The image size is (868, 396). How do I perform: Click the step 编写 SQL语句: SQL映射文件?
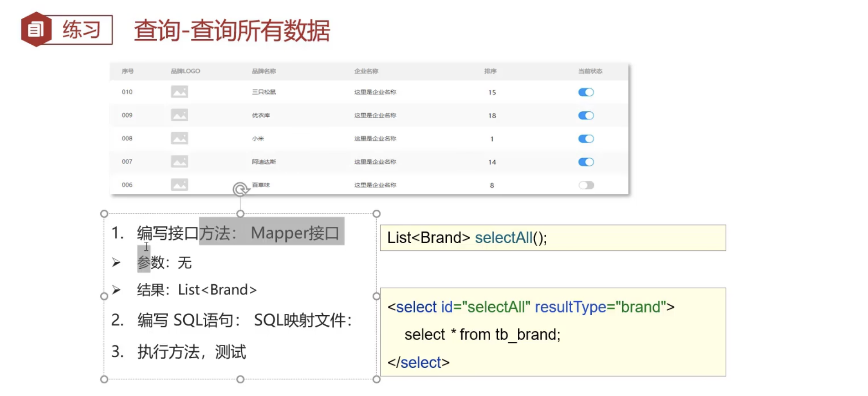[245, 320]
